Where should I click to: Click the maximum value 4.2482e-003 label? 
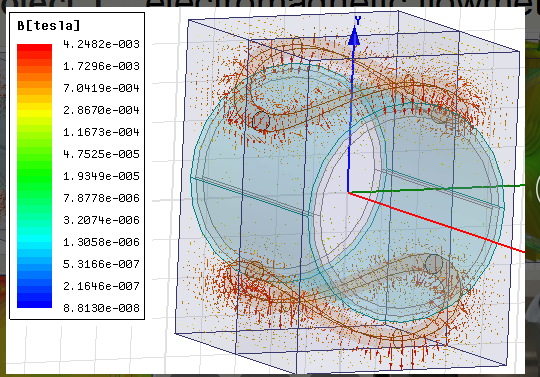pos(101,44)
